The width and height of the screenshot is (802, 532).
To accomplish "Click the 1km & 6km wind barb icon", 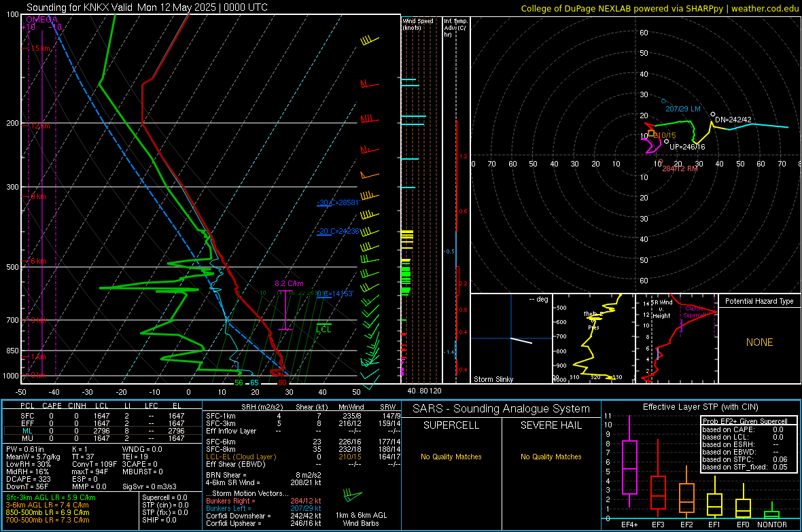I will pyautogui.click(x=352, y=495).
